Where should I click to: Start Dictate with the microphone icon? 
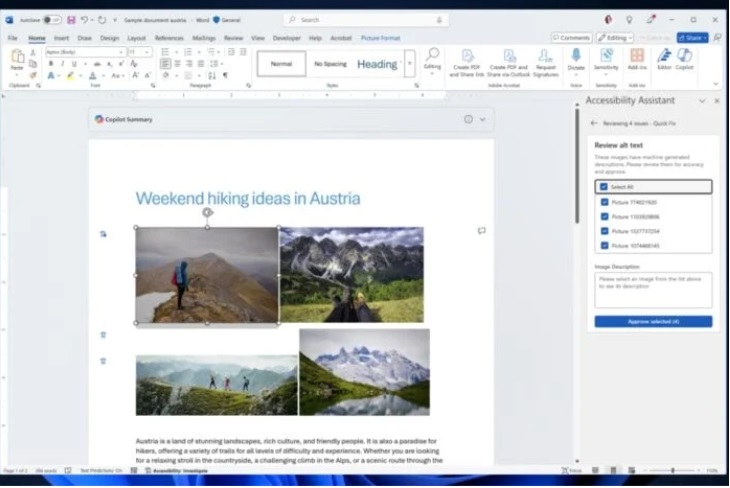click(x=576, y=56)
